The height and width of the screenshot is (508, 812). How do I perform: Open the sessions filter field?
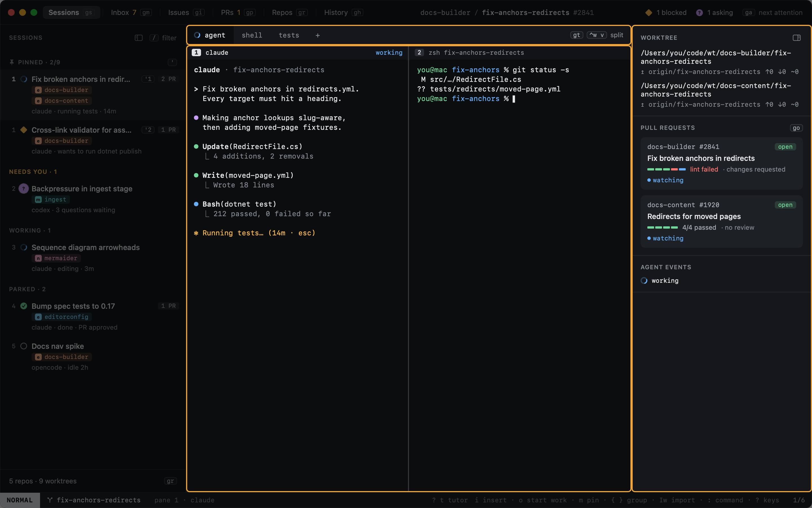pos(163,38)
